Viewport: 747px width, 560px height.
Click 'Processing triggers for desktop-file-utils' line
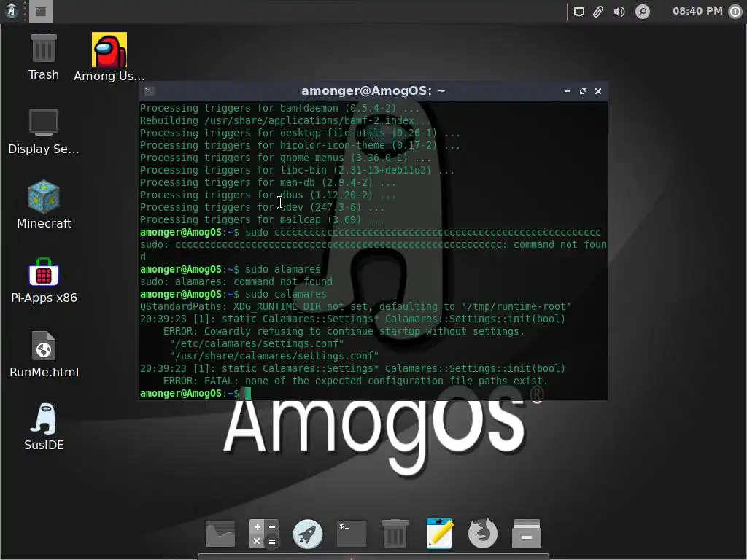300,133
